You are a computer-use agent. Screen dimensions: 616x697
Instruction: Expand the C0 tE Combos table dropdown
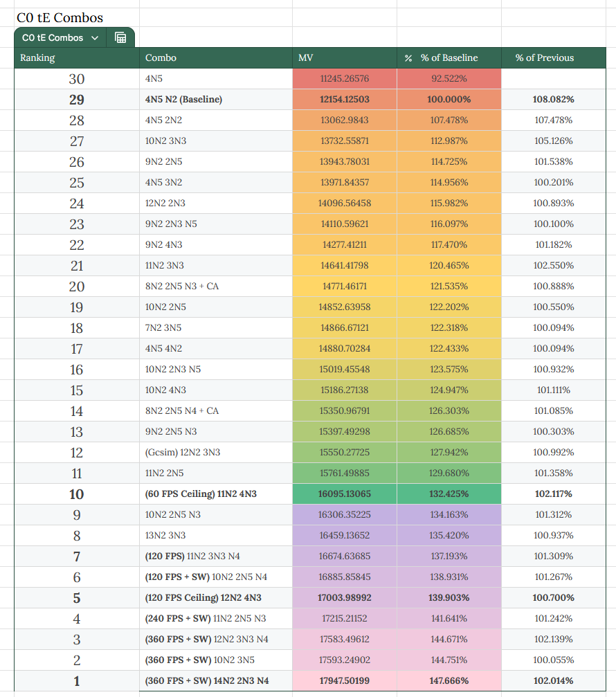pyautogui.click(x=95, y=38)
